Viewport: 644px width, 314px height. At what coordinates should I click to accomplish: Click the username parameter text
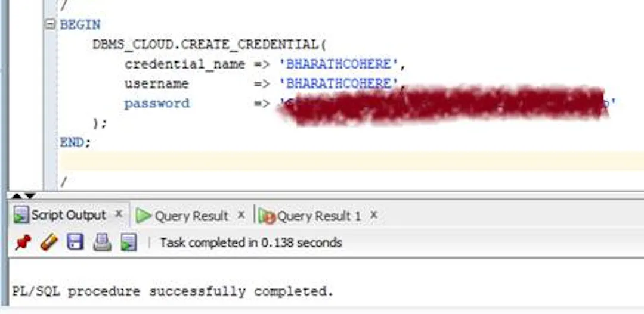tap(157, 84)
